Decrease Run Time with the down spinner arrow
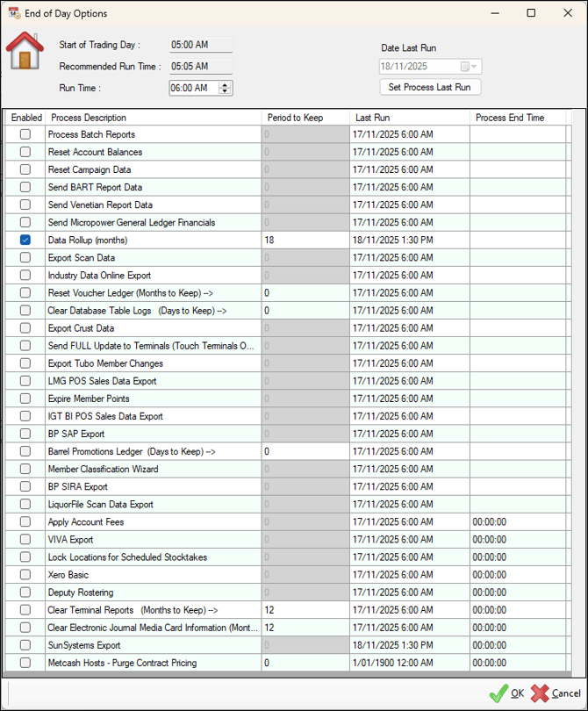This screenshot has height=711, width=588. [225, 90]
